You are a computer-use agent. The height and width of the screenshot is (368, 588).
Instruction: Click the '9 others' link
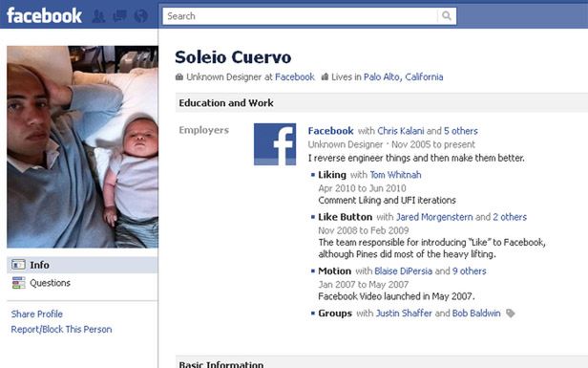pyautogui.click(x=469, y=271)
